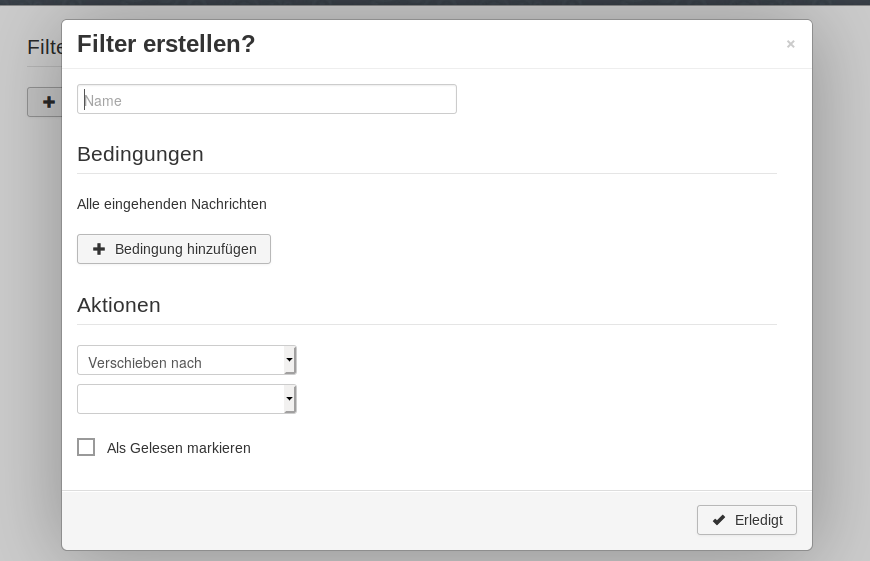Close the Filter erstellen dialog with ×
Image resolution: width=870 pixels, height=561 pixels.
click(x=791, y=44)
